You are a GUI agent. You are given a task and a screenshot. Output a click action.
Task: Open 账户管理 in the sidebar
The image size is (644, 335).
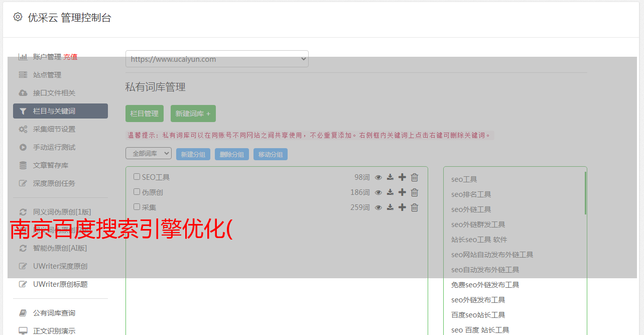point(47,57)
